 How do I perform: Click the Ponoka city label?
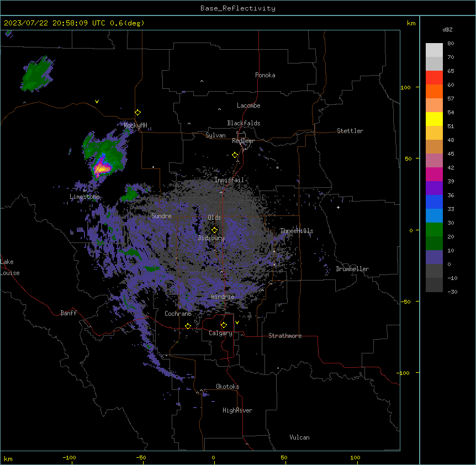(x=265, y=75)
